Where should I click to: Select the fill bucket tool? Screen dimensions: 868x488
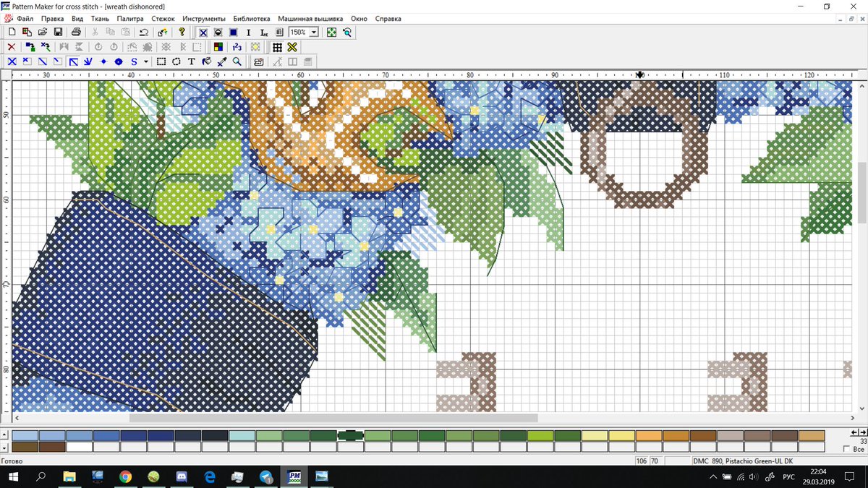click(207, 61)
